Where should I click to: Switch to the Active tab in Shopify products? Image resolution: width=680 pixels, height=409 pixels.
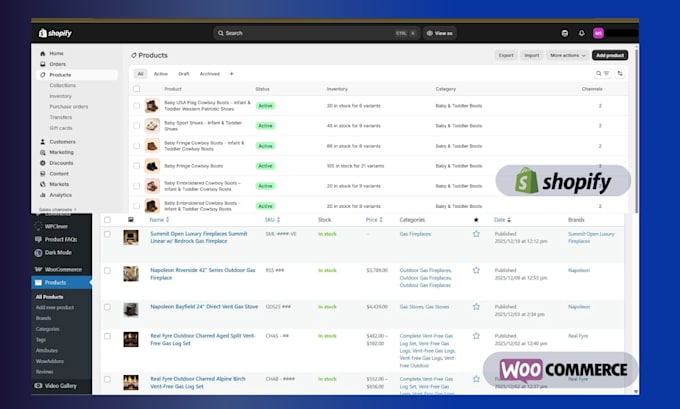click(161, 74)
